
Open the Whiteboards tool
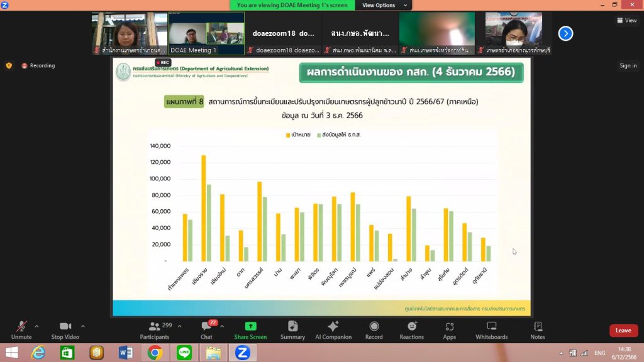click(491, 331)
